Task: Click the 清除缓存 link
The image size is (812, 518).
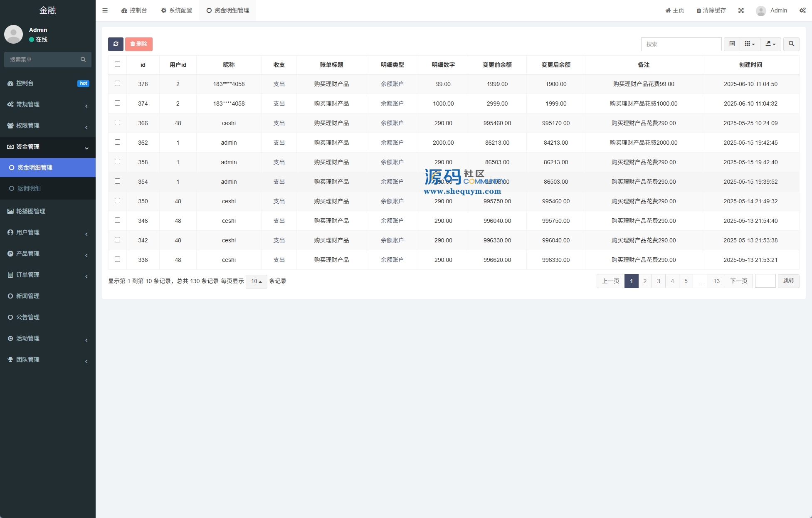Action: (x=711, y=10)
